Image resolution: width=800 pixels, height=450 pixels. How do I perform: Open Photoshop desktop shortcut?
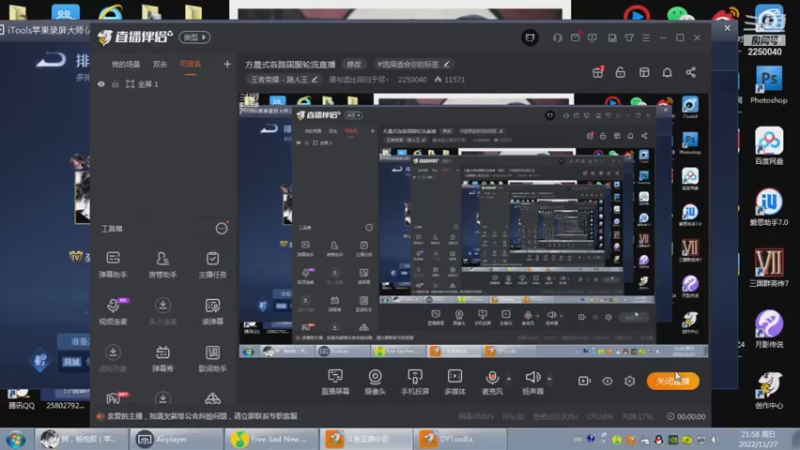768,86
